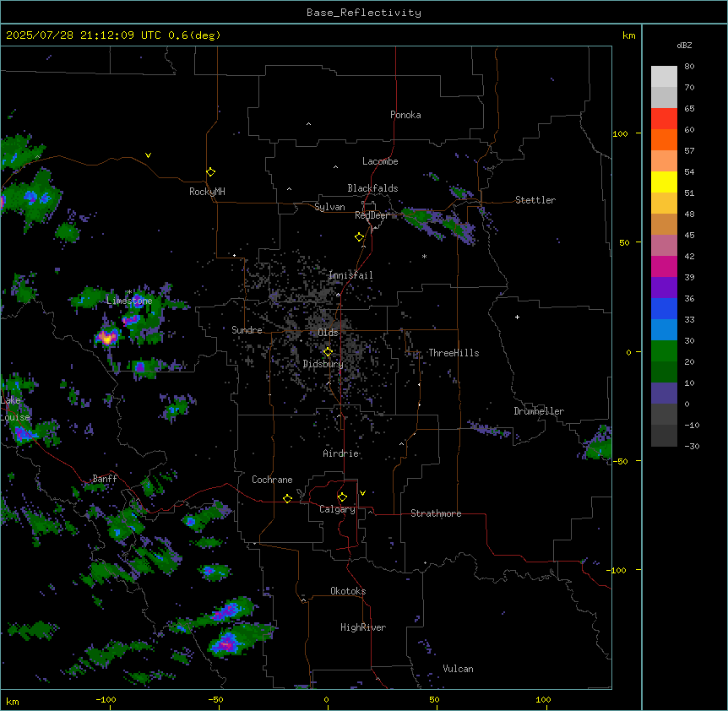
Task: Click the Ponoka city label
Action: coord(405,115)
